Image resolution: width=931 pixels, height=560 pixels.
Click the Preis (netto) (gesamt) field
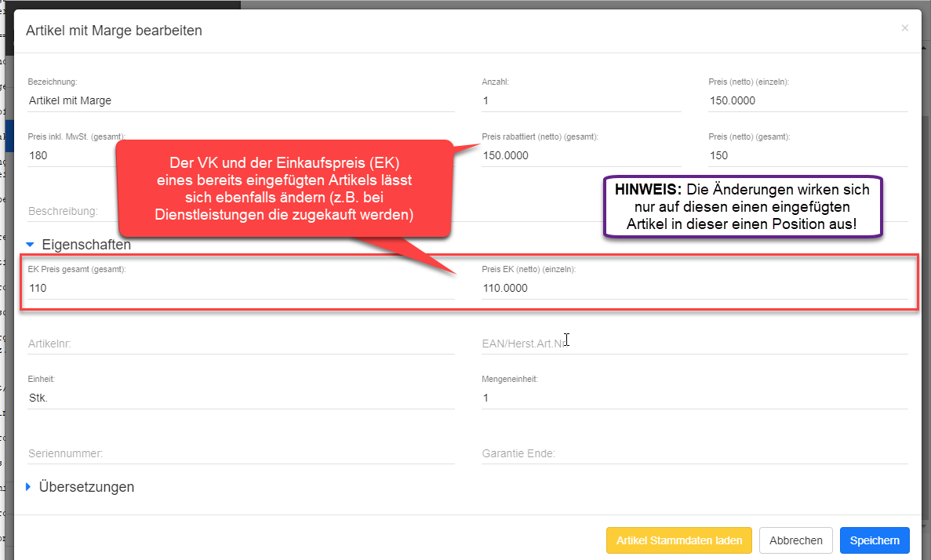click(808, 155)
